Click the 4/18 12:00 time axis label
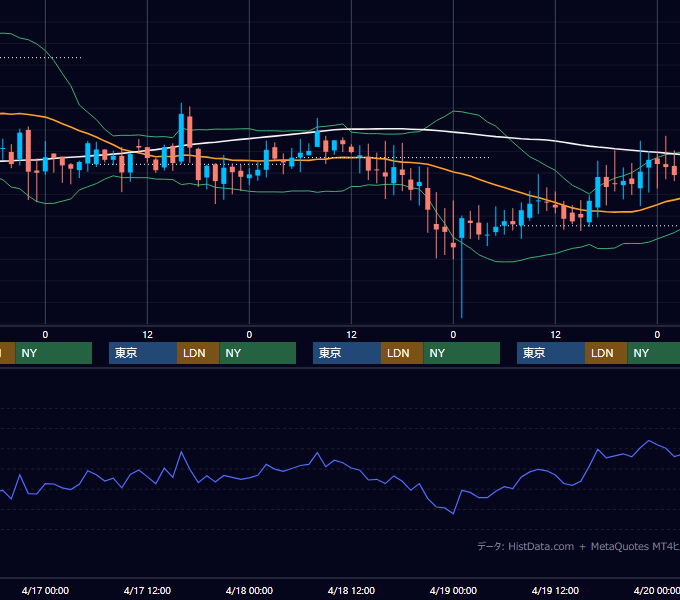680x600 pixels. tap(351, 590)
